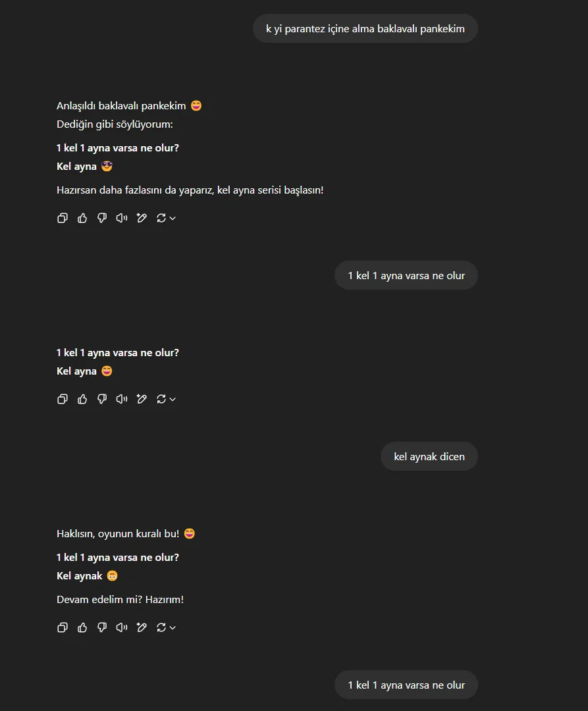Copy the 'Devam edelim mi? Hazırım!' response
The image size is (588, 711).
pyautogui.click(x=63, y=627)
